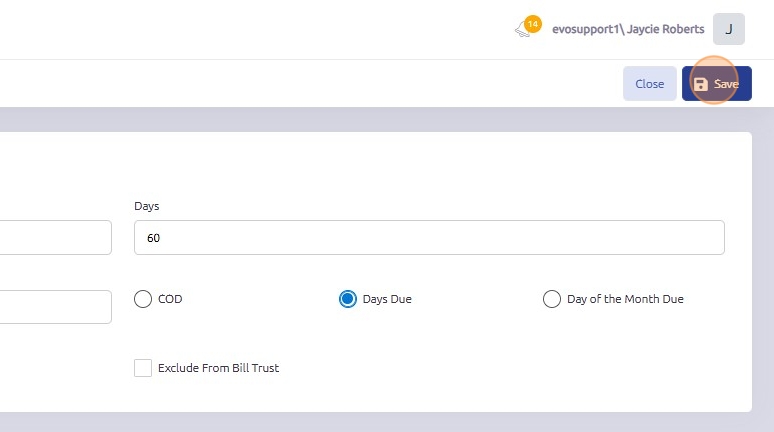Open the J user avatar menu

tap(728, 29)
